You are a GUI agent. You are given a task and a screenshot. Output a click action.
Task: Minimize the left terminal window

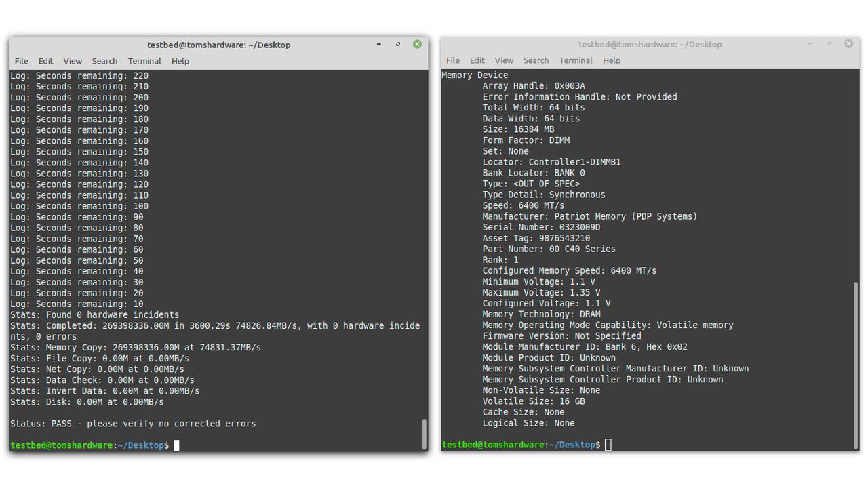(379, 44)
